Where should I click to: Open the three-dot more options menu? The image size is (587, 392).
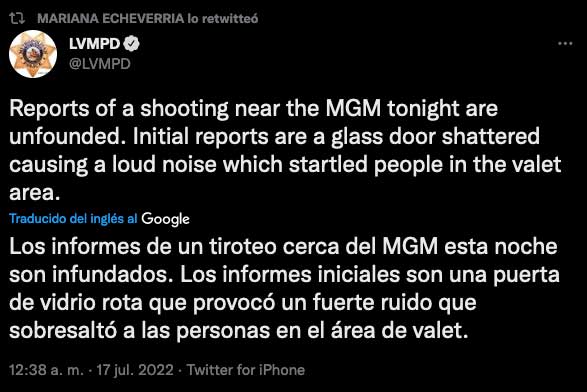(565, 44)
